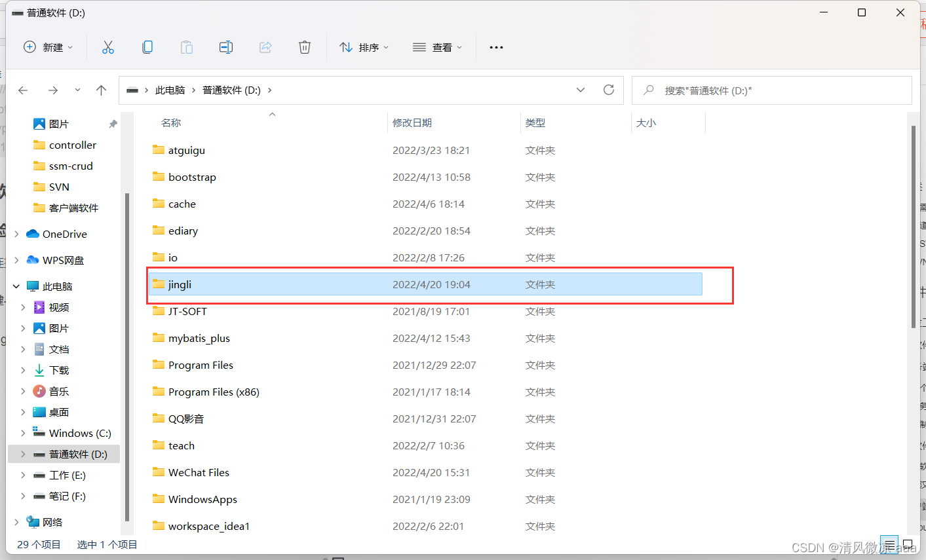Screen dimensions: 926x560
Task: Select the mybatis_plus folder row
Action: (425, 338)
